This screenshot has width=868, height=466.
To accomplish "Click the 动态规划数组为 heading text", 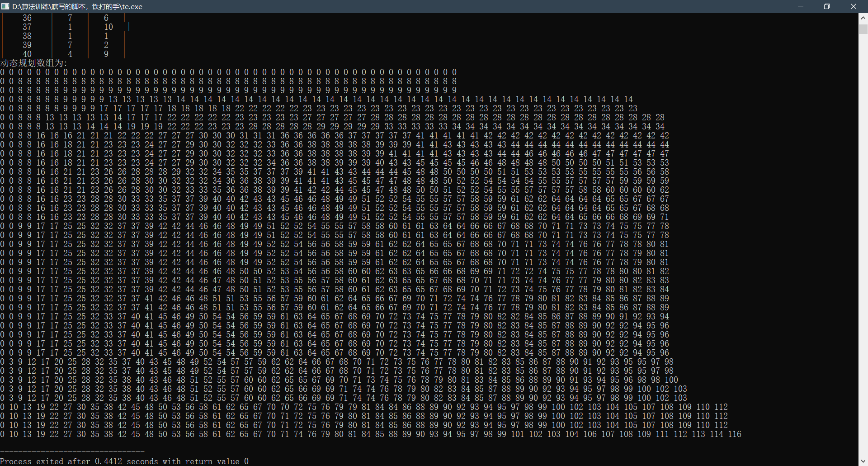I will 33,63.
